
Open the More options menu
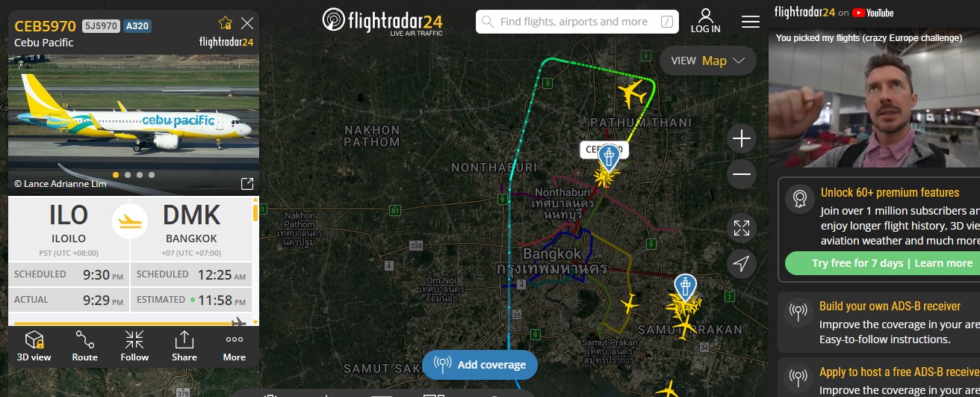(x=234, y=346)
